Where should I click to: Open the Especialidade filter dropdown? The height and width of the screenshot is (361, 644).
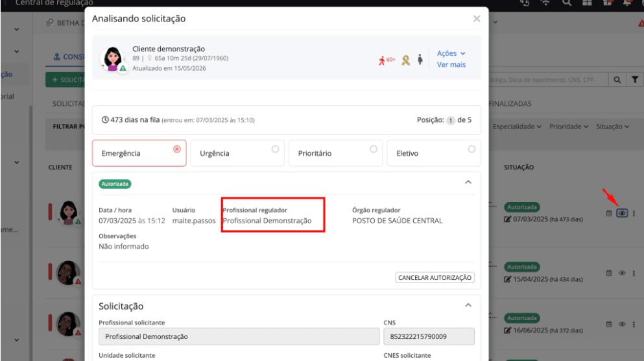coord(517,127)
